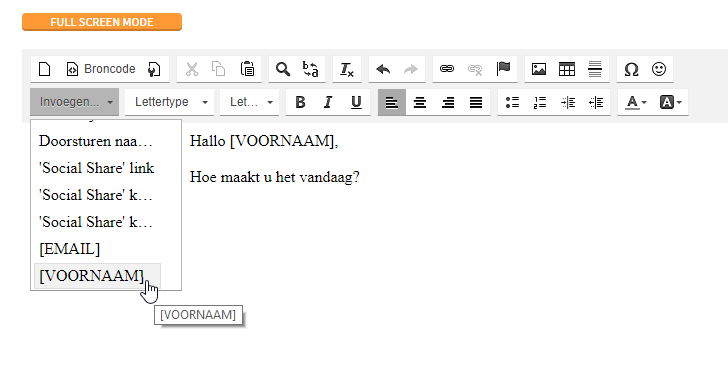Image resolution: width=728 pixels, height=392 pixels.
Task: Toggle numbered list
Action: 540,102
